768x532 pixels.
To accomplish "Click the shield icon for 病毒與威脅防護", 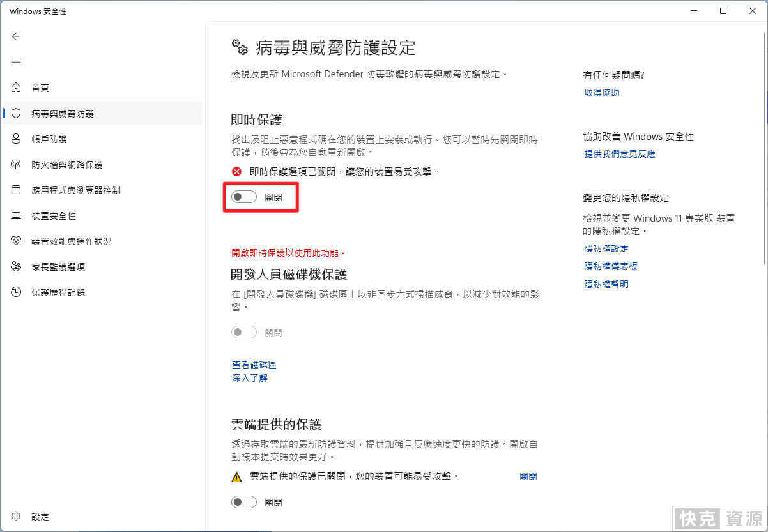I will (17, 113).
